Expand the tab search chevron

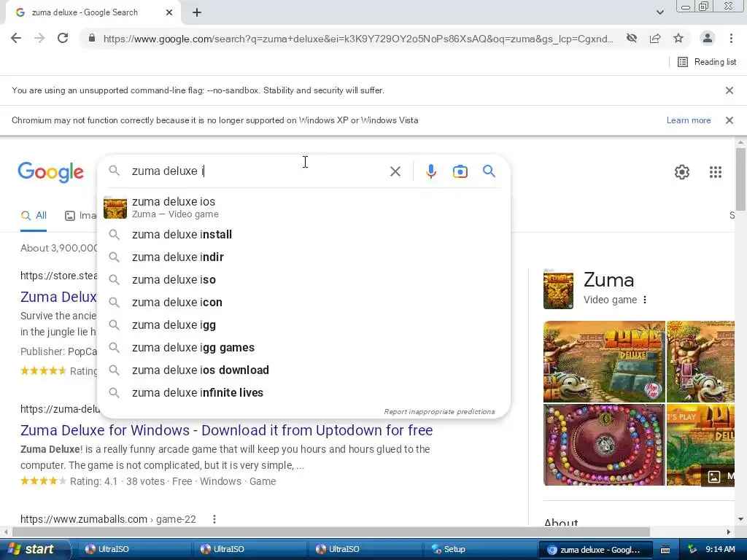click(x=659, y=12)
